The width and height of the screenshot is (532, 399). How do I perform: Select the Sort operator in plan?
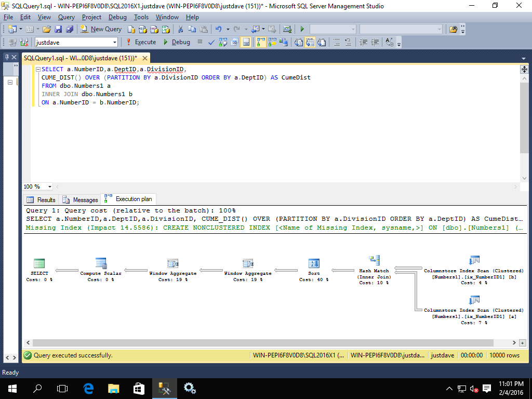coord(314,263)
